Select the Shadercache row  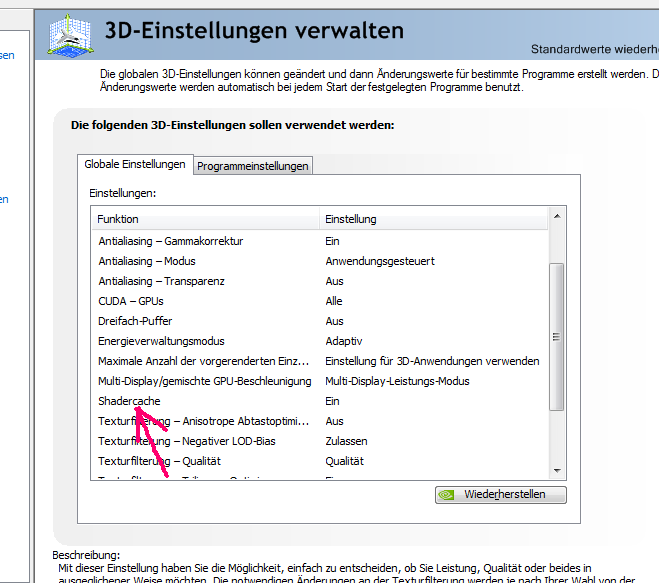(x=320, y=401)
